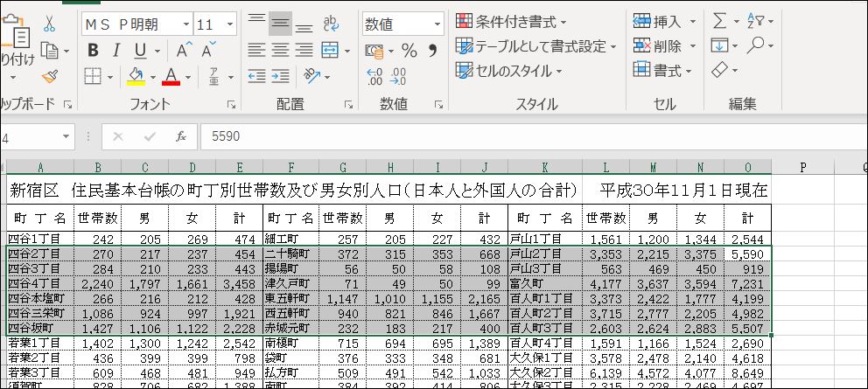868x389 pixels.
Task: Click the Copy icon in clipboard group
Action: click(x=49, y=51)
